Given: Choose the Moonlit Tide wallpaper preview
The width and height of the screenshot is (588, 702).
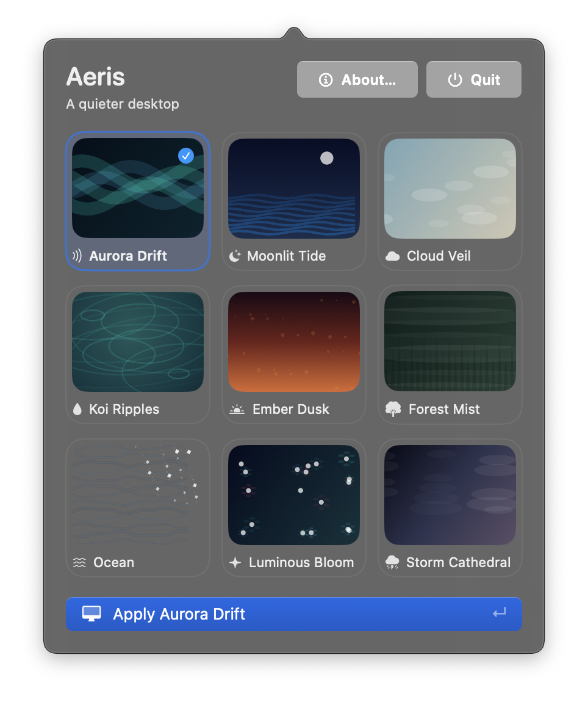Looking at the screenshot, I should (294, 188).
